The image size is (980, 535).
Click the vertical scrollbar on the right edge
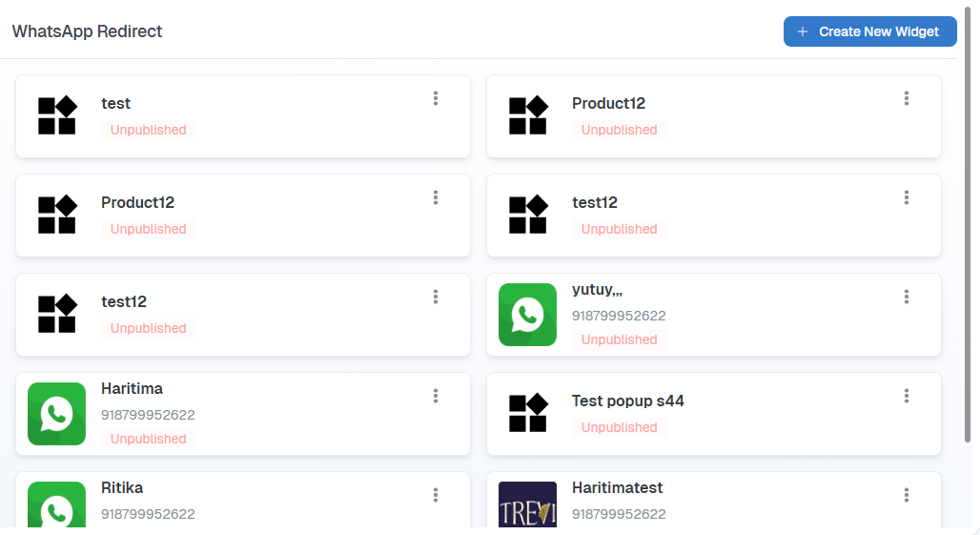click(968, 225)
